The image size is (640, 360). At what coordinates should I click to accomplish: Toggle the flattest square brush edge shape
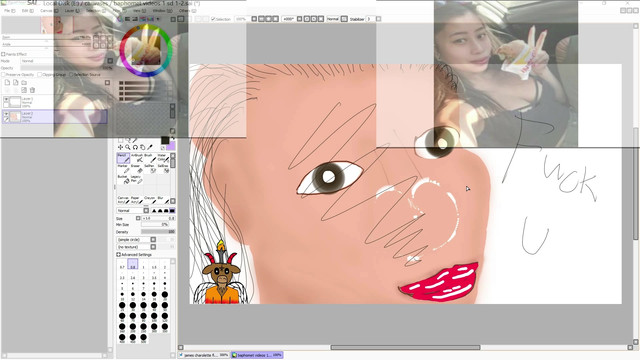tap(172, 211)
